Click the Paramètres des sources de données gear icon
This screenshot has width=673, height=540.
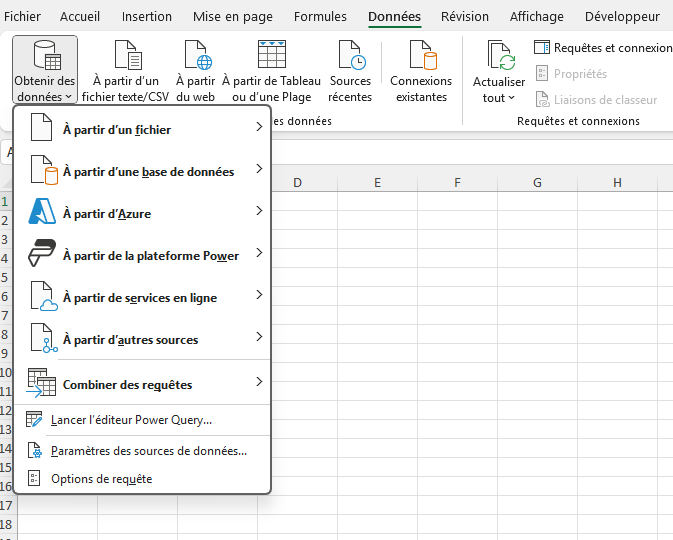pos(35,450)
